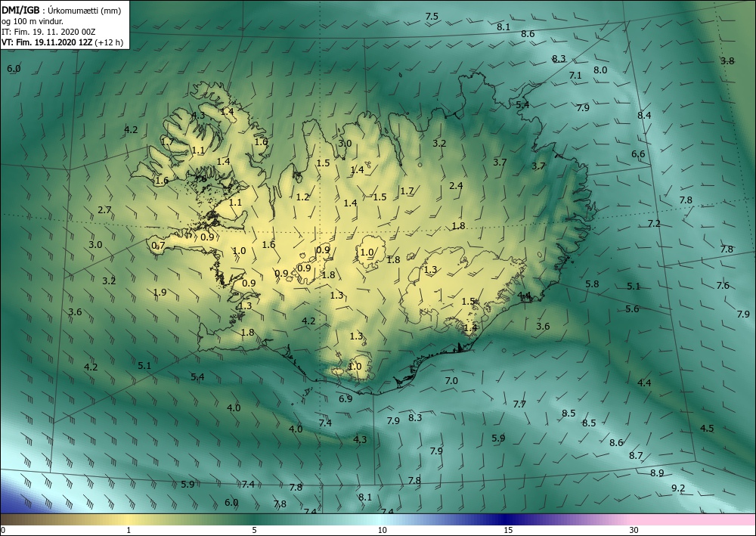Click the 8.0 value on the map
756x536 pixels.
click(x=600, y=70)
